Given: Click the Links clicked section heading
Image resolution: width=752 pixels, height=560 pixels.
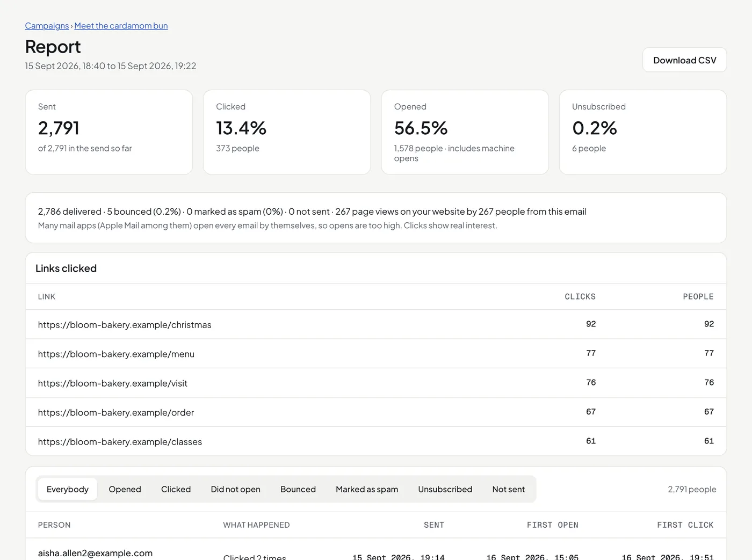Looking at the screenshot, I should click(66, 268).
